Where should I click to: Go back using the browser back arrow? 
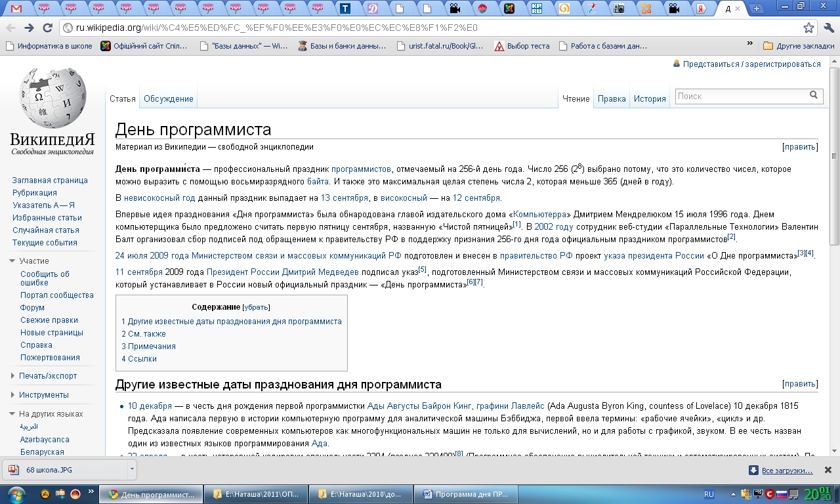pyautogui.click(x=11, y=28)
